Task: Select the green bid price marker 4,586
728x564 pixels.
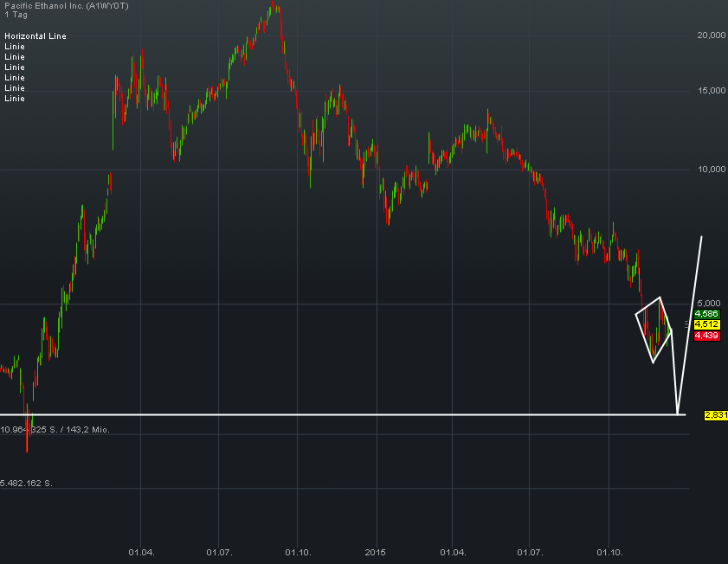Action: 708,314
